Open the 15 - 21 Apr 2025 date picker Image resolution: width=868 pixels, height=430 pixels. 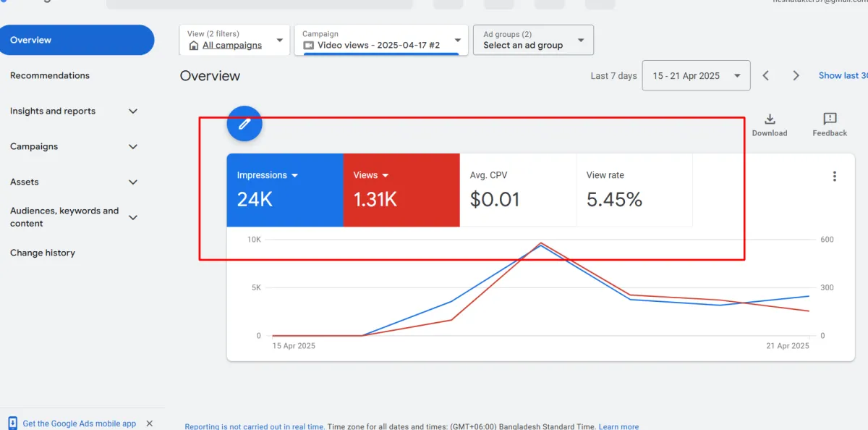tap(695, 76)
